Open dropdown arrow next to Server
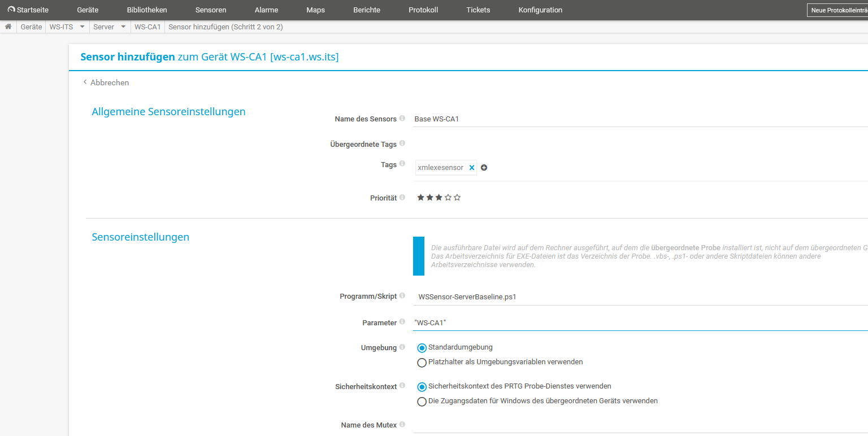Viewport: 868px width, 436px height. 123,27
